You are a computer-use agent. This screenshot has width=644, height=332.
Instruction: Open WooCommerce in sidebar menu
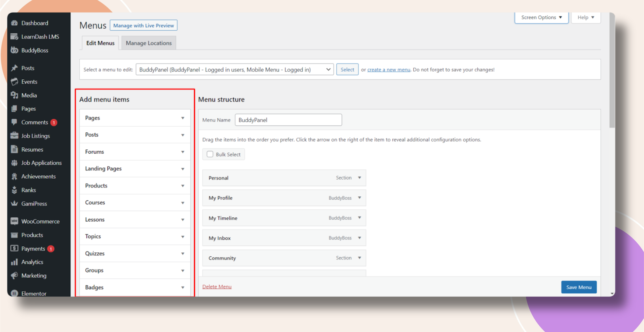(40, 221)
